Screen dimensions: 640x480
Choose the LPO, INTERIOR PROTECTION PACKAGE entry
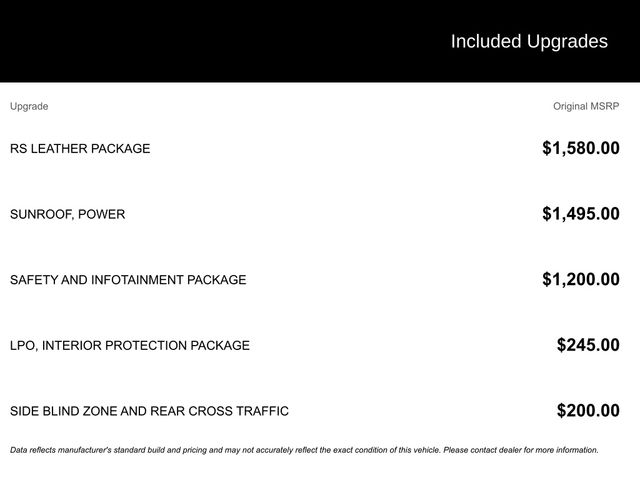point(130,346)
